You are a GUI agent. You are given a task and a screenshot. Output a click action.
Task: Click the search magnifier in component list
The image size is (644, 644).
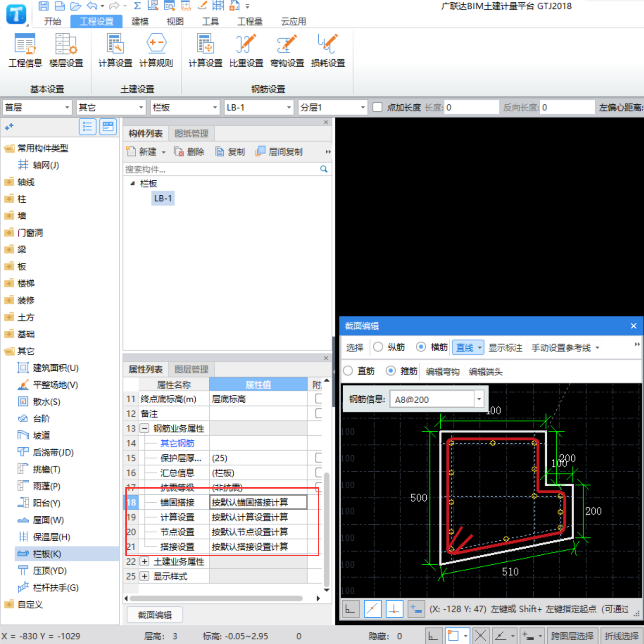point(324,169)
